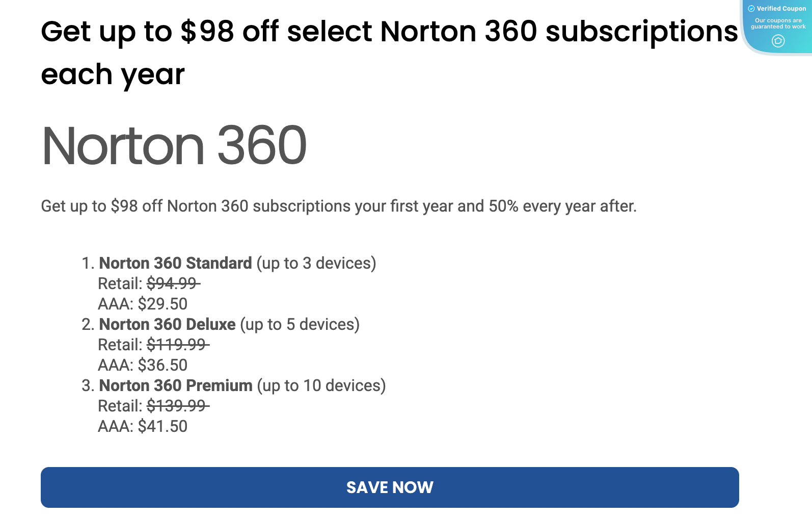Click the subscription description paragraph

pyautogui.click(x=339, y=206)
